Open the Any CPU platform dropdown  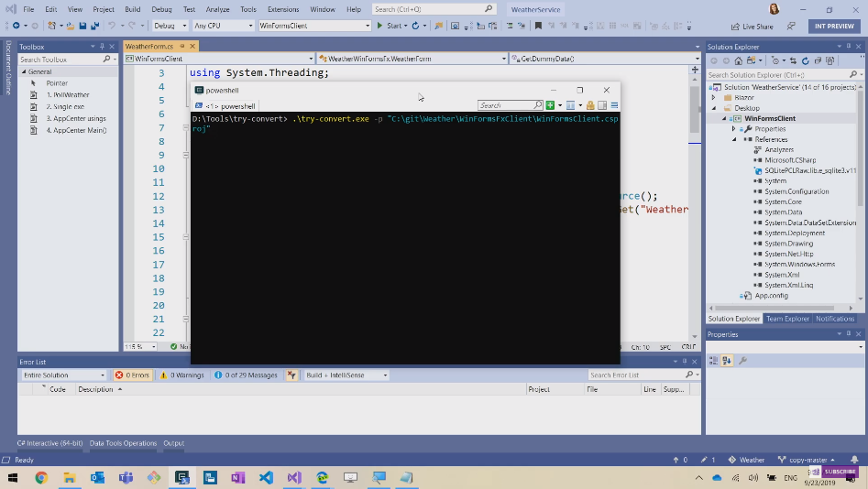click(x=223, y=26)
